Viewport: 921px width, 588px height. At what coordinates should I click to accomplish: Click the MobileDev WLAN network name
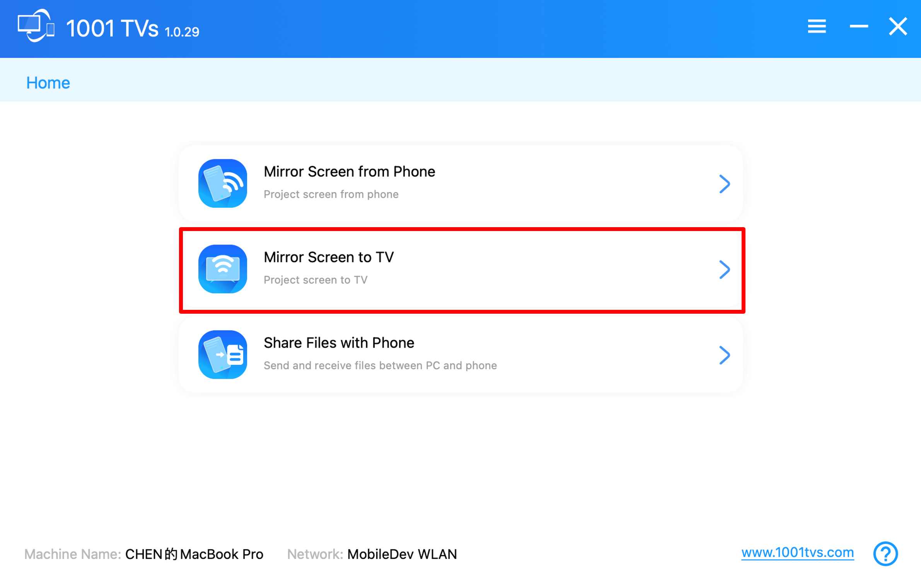pos(402,554)
